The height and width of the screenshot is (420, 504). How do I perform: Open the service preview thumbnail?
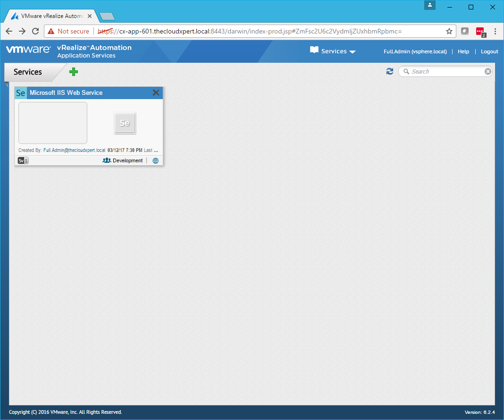[53, 123]
